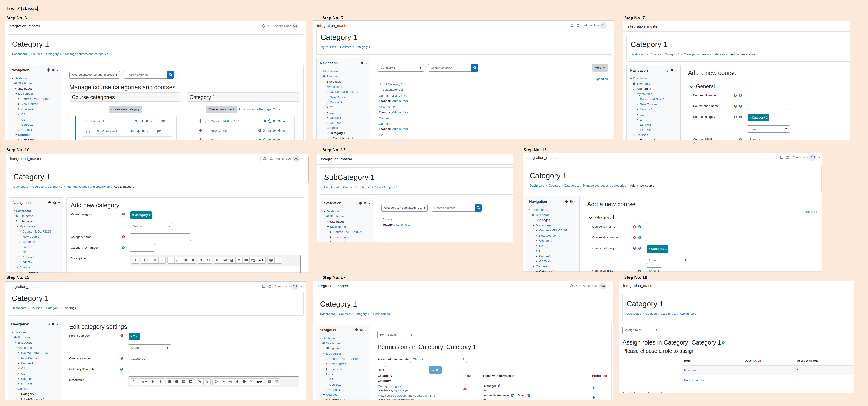Click help icon next to Category ID number, Step 10
Image resolution: width=868 pixels, height=406 pixels.
[x=123, y=248]
